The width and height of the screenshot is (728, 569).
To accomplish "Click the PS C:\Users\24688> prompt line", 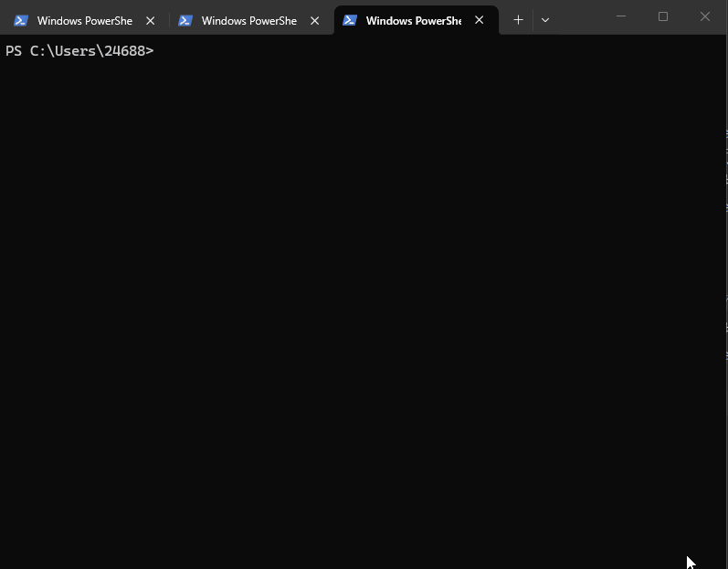I will (79, 50).
